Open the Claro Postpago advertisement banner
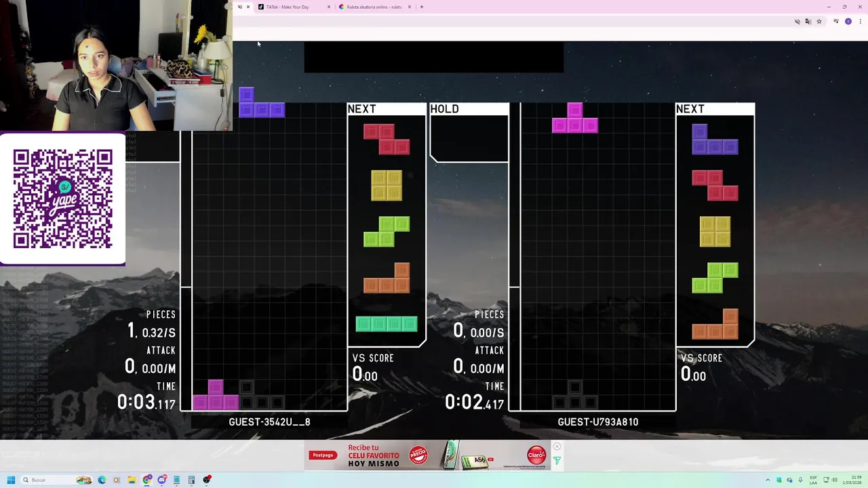The width and height of the screenshot is (868, 488). (428, 455)
